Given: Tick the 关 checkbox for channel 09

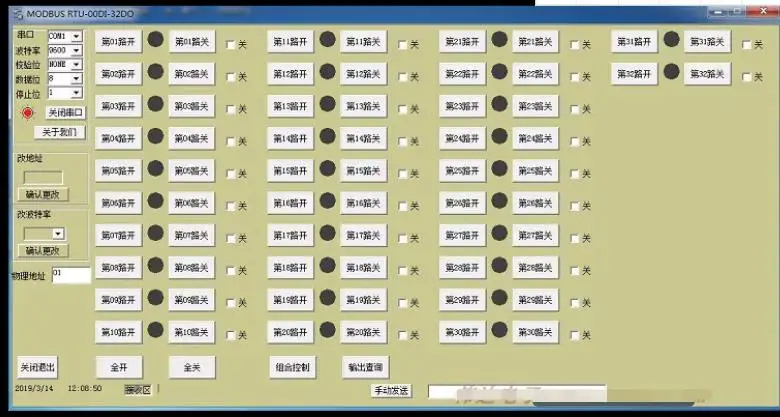Looking at the screenshot, I should coord(230,303).
